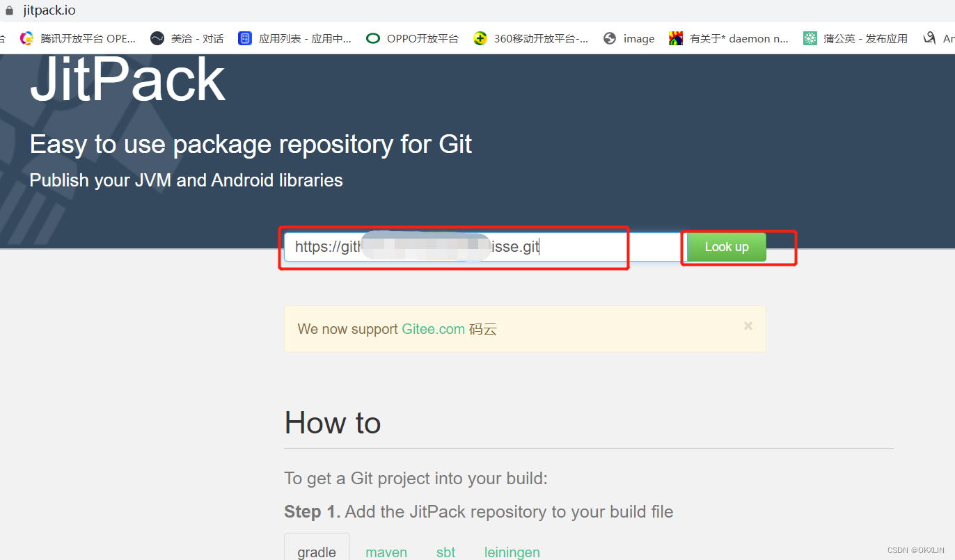Switch to the maven tab
Screen dimensions: 955x560
pos(386,552)
